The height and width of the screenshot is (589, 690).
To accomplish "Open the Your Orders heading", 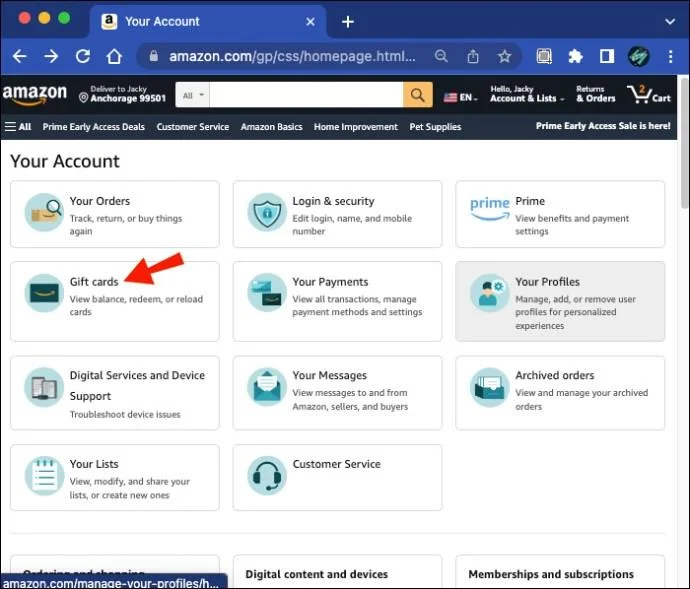I will pos(100,201).
